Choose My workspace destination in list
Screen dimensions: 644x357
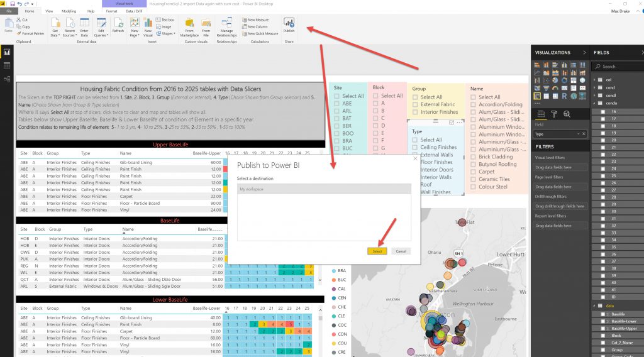tap(323, 189)
